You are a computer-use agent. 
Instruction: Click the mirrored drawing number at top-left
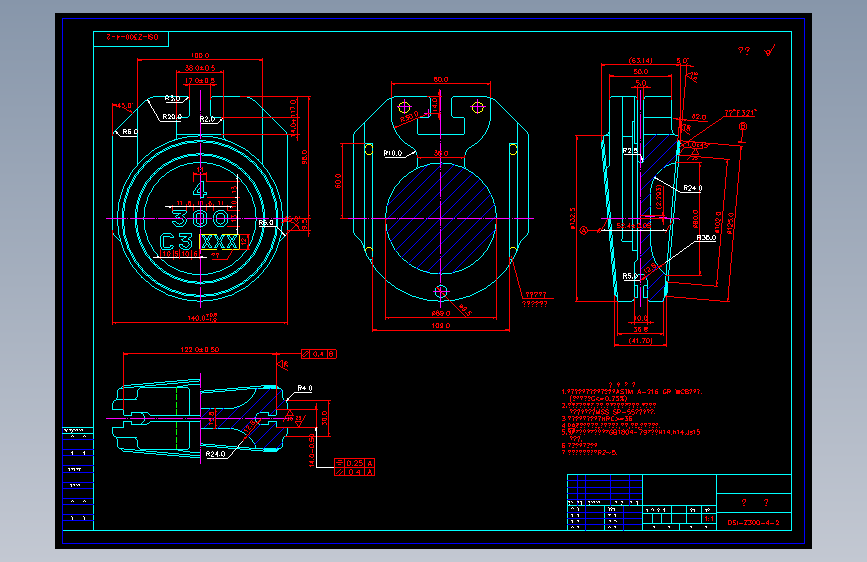click(x=132, y=37)
